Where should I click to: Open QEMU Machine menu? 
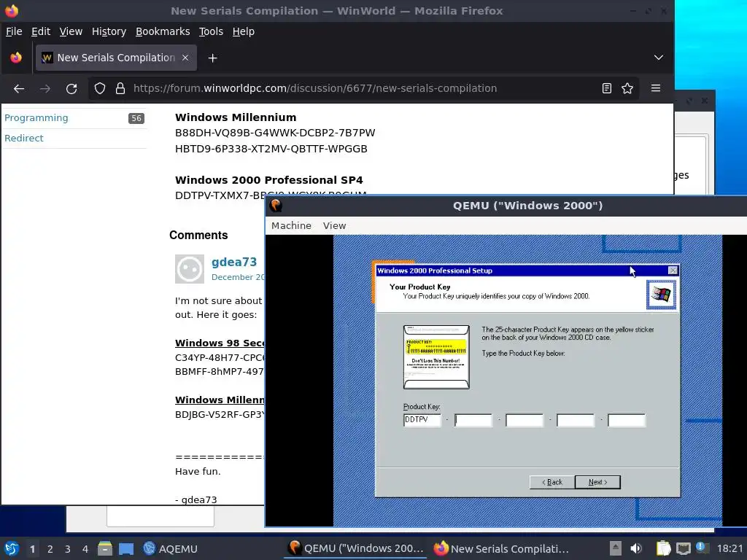coord(291,226)
